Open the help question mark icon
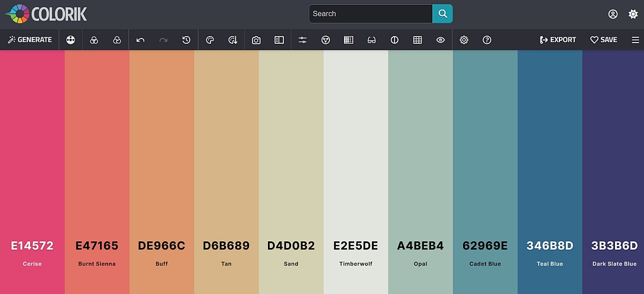Viewport: 644px width, 294px height. (487, 40)
